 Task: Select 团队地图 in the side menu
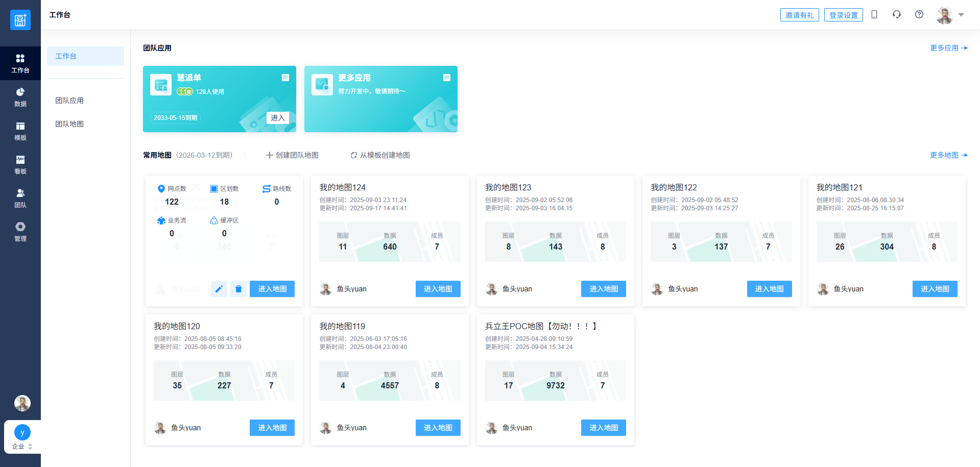point(69,124)
